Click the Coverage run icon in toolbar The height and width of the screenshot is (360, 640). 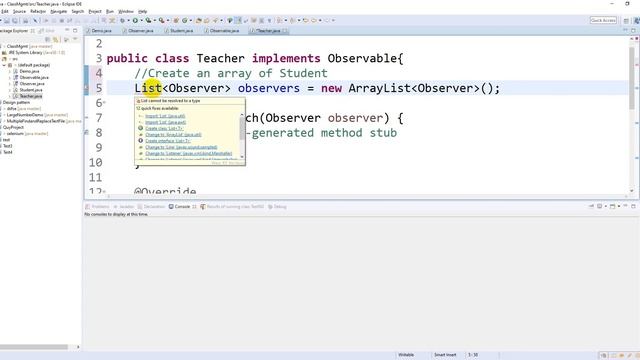pos(149,20)
